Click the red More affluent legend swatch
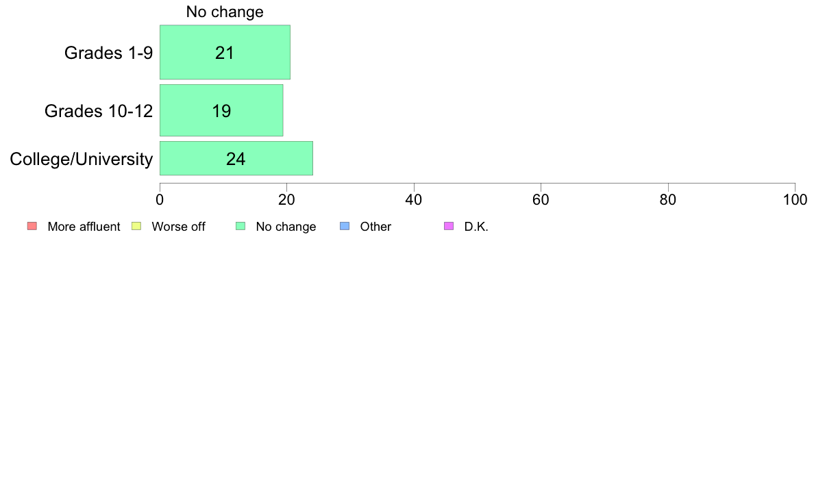This screenshot has width=814, height=504. click(32, 226)
